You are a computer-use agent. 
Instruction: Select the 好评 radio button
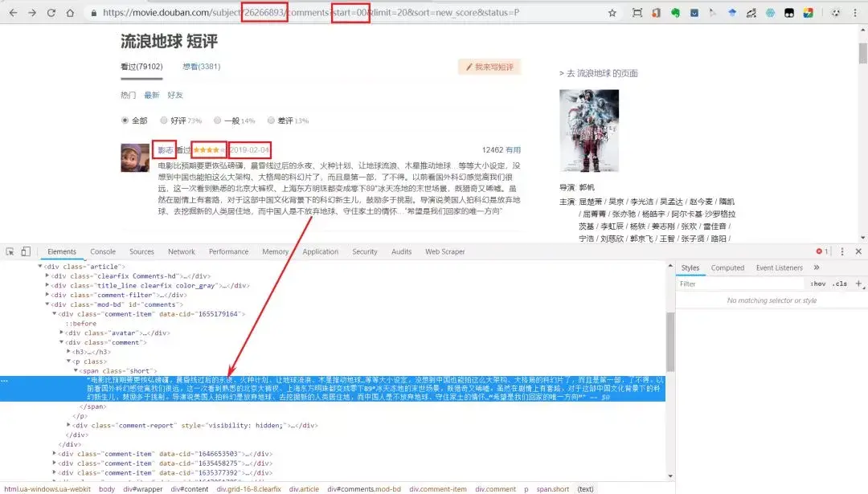coord(164,120)
